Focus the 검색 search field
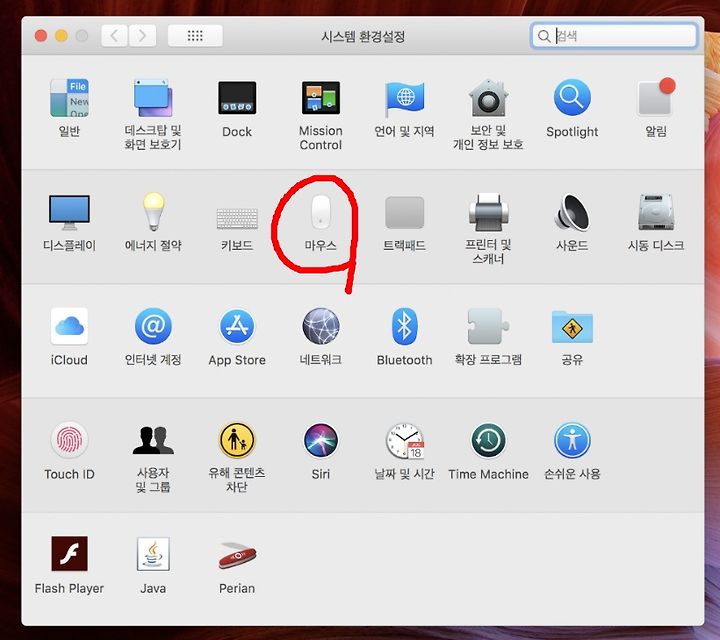 click(614, 36)
